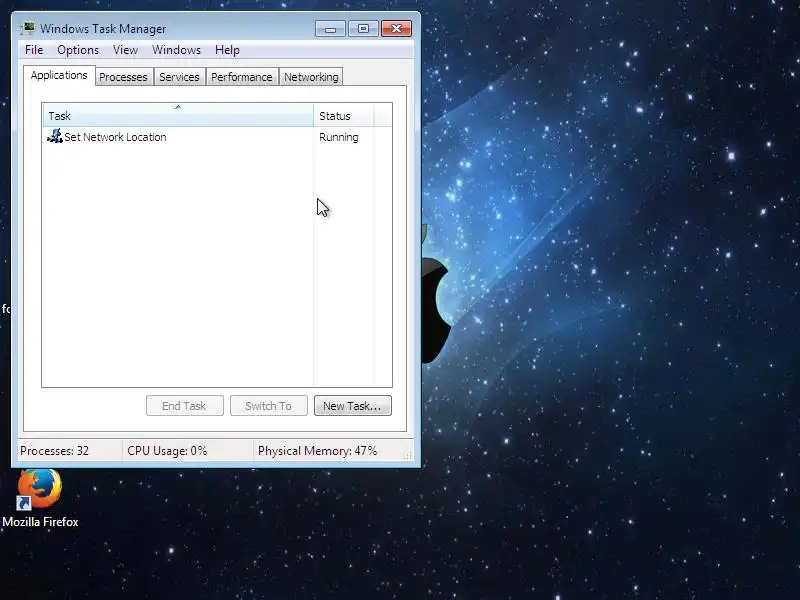Click the End Task button

point(185,406)
